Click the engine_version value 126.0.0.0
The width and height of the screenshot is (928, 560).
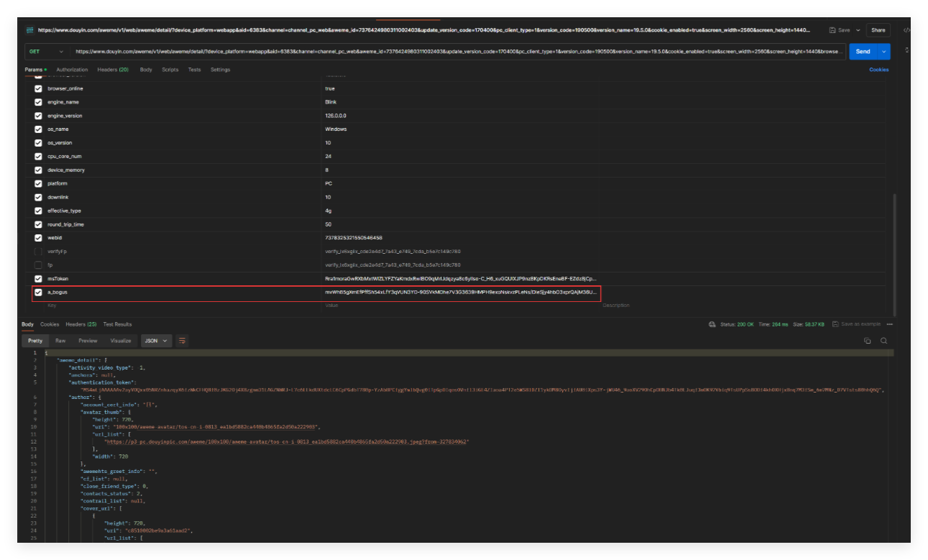pos(336,116)
